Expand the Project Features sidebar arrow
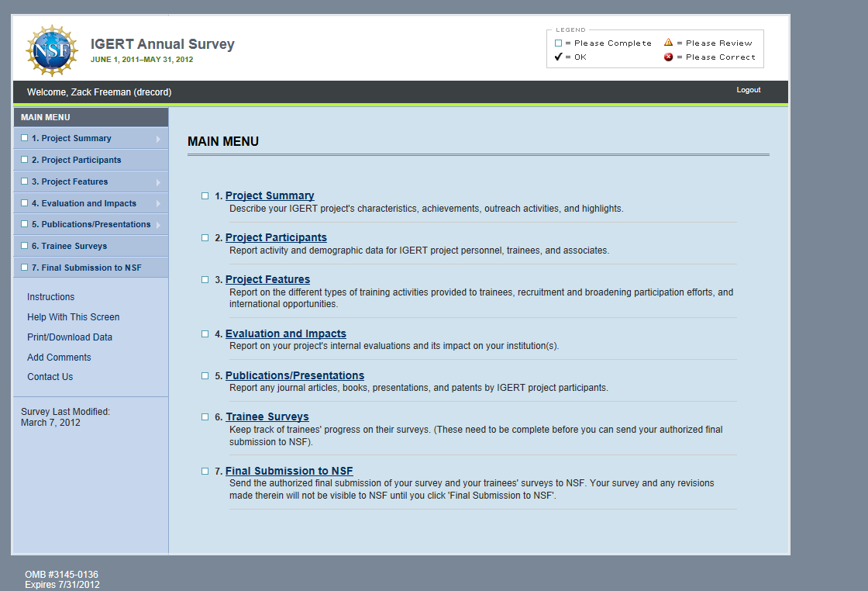 (158, 182)
